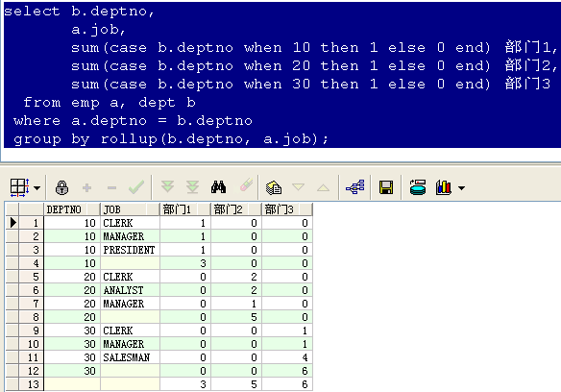Click the floppy disk save results icon

[386, 187]
